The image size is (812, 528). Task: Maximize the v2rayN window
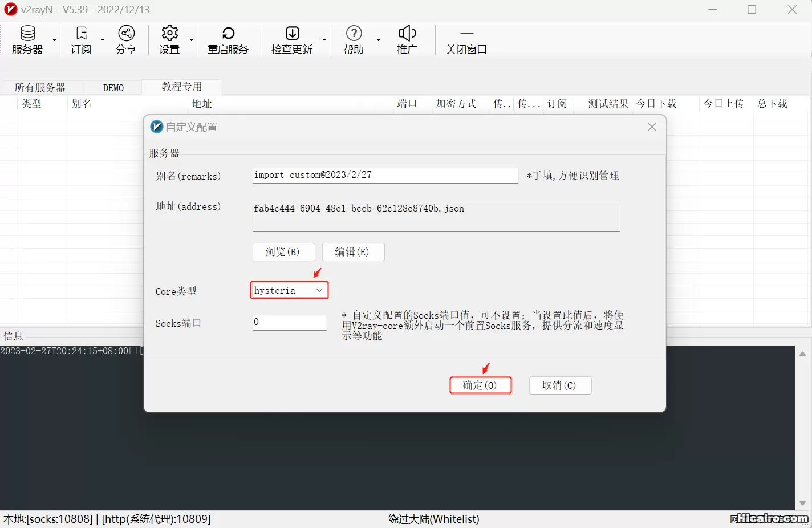[x=752, y=10]
